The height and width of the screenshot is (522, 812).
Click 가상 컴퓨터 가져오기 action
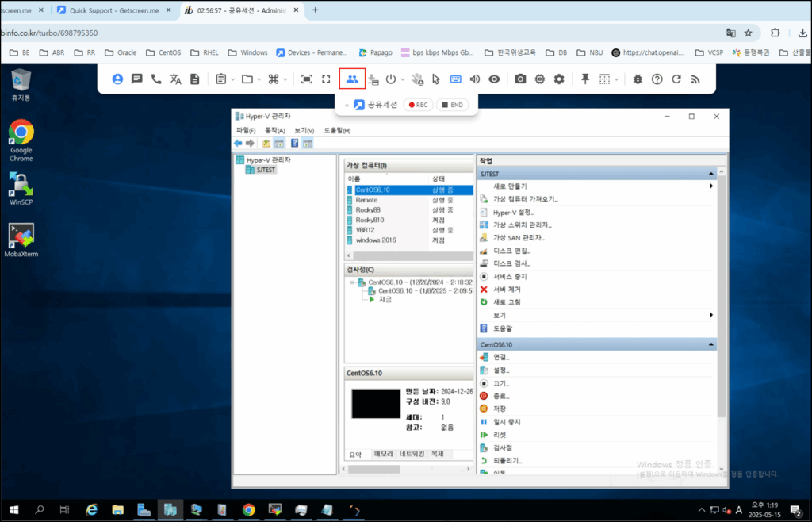click(525, 199)
